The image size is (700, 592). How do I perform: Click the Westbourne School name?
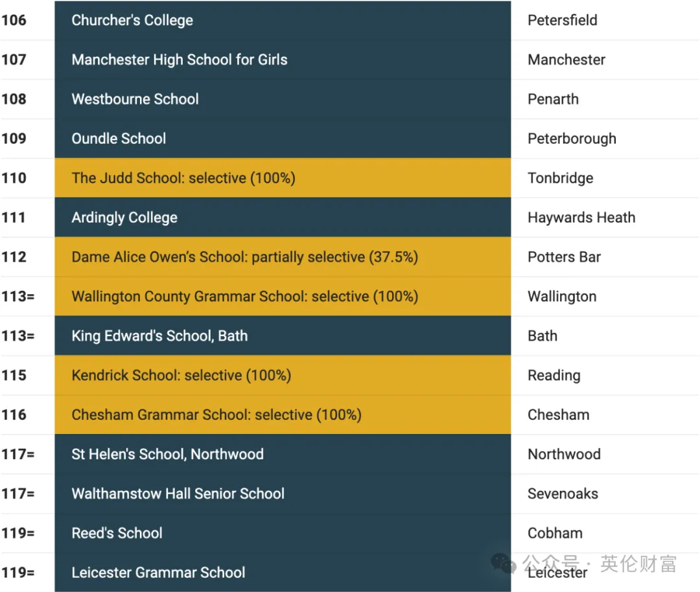pos(135,99)
